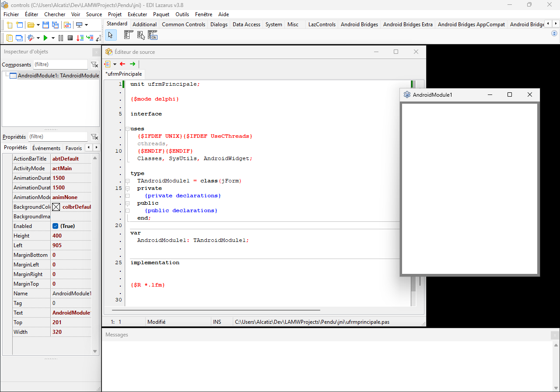This screenshot has width=560, height=392.
Task: Select the component icon with Ok button
Action: (152, 35)
